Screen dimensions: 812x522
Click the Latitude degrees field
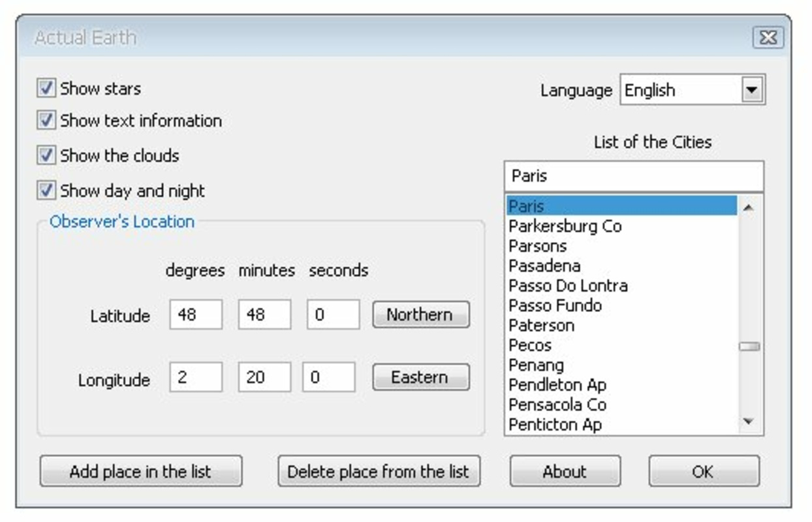196,315
